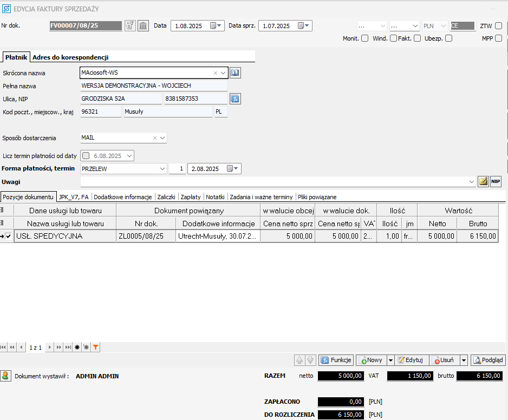Check the Licz termin płatności od daty box
The image size is (508, 420).
click(x=86, y=156)
